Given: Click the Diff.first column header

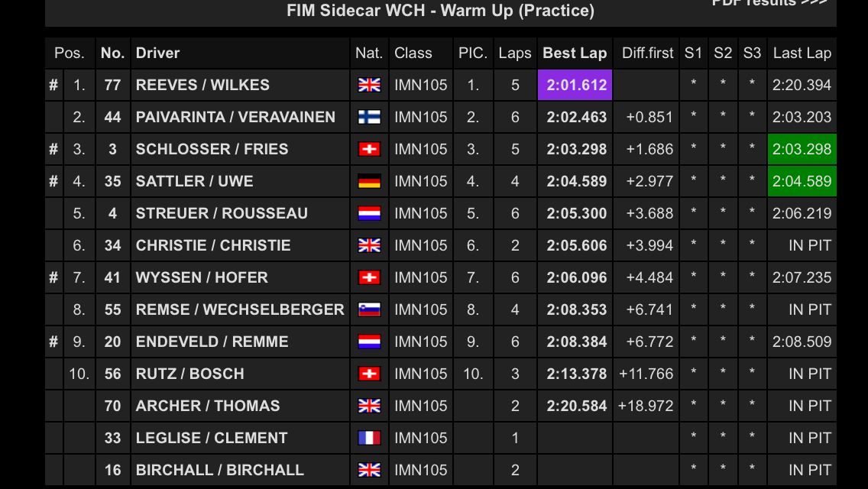Looking at the screenshot, I should (x=647, y=53).
